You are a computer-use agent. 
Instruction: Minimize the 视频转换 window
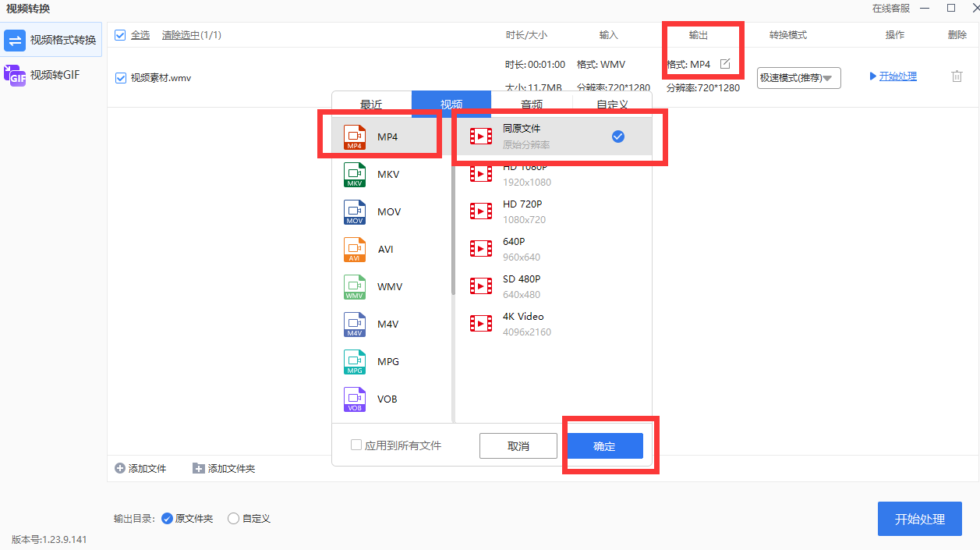(925, 9)
